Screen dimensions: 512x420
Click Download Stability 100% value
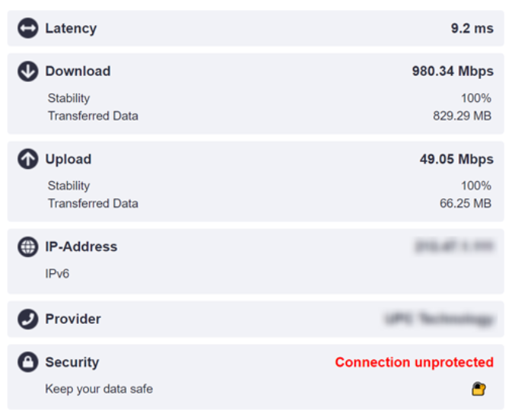476,98
